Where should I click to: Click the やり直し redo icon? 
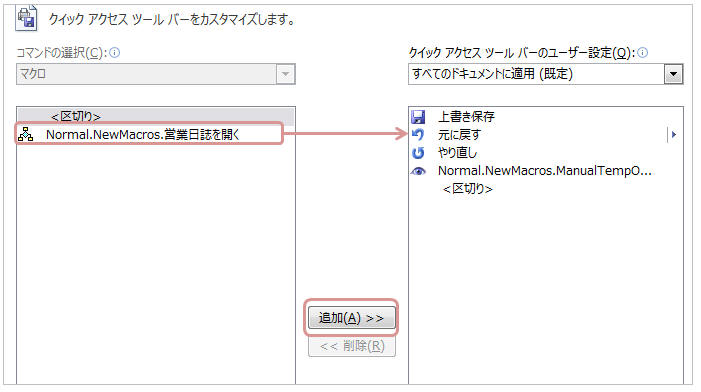pos(418,153)
